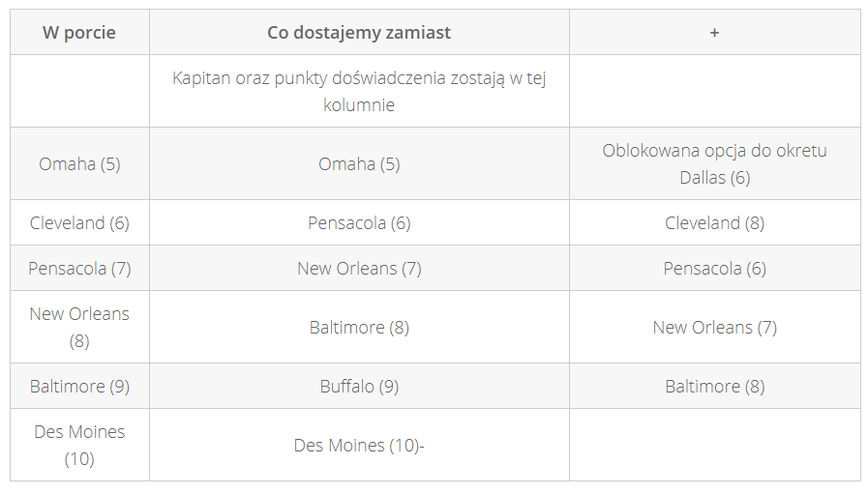Select New Orleans (7) in the "+" column
Image resolution: width=868 pixels, height=494 pixels.
tap(714, 327)
